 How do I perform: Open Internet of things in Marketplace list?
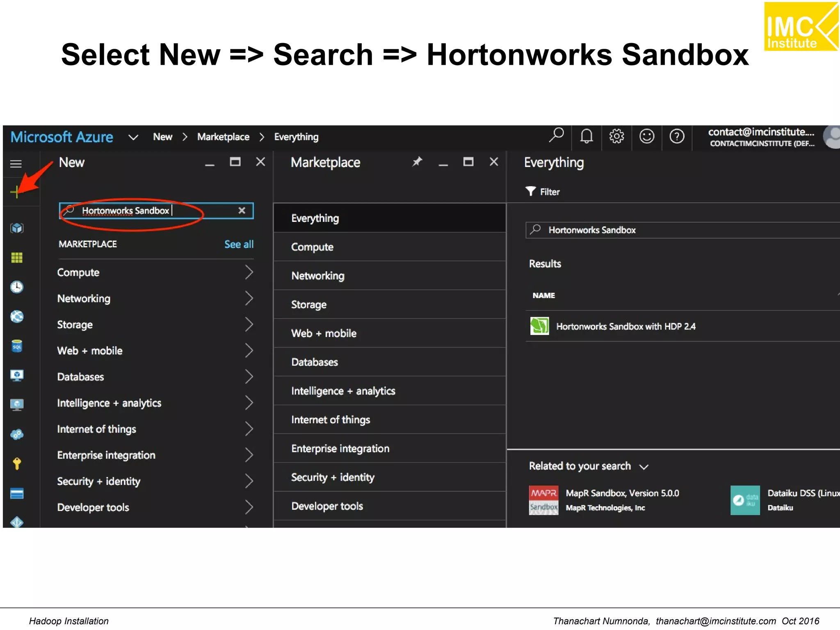390,419
